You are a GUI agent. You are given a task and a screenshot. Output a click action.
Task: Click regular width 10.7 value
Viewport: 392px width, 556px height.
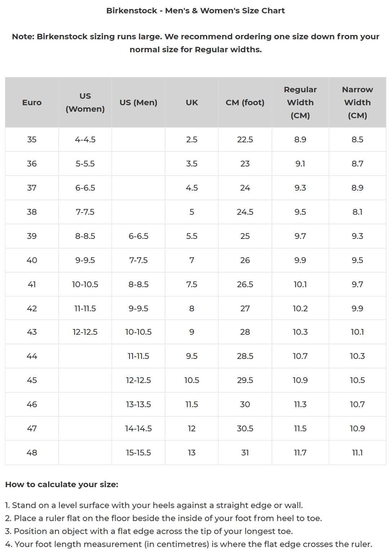(x=300, y=356)
